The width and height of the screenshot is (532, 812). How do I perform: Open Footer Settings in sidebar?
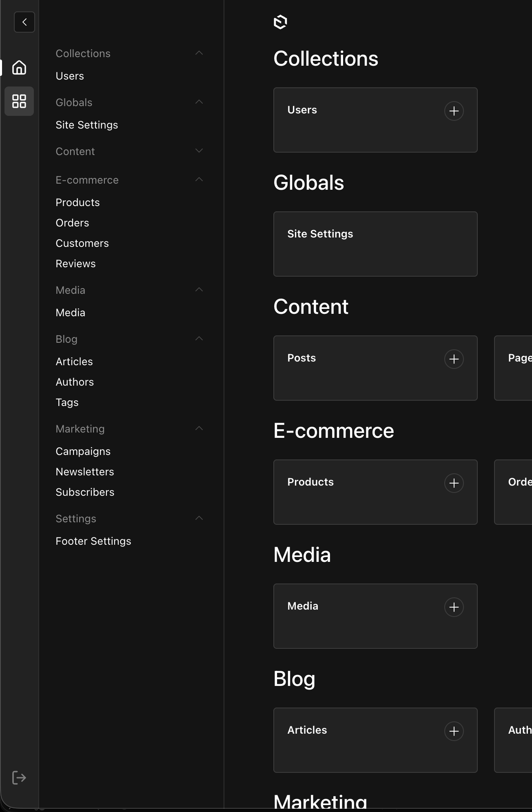[x=93, y=541]
